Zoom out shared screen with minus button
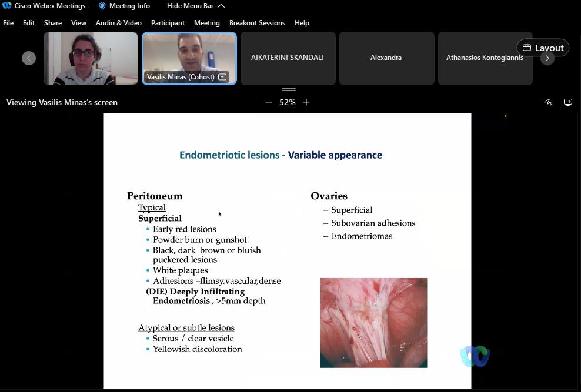Viewport: 581px width, 392px height. [269, 102]
